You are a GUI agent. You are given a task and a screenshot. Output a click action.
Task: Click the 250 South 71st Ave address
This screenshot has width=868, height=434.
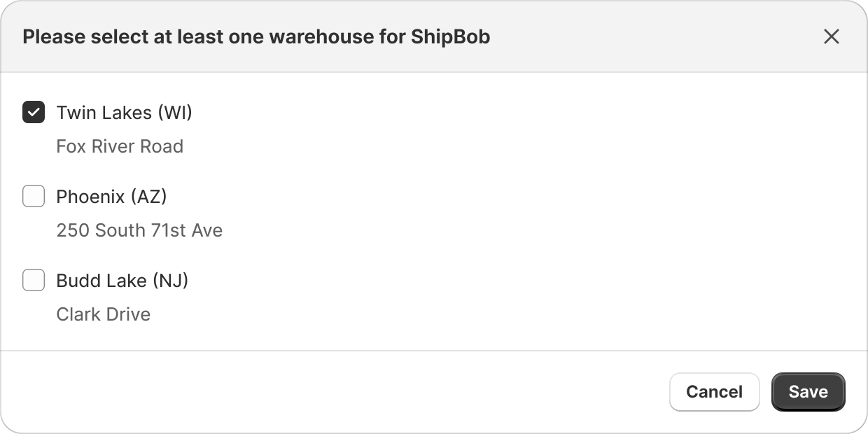point(139,230)
